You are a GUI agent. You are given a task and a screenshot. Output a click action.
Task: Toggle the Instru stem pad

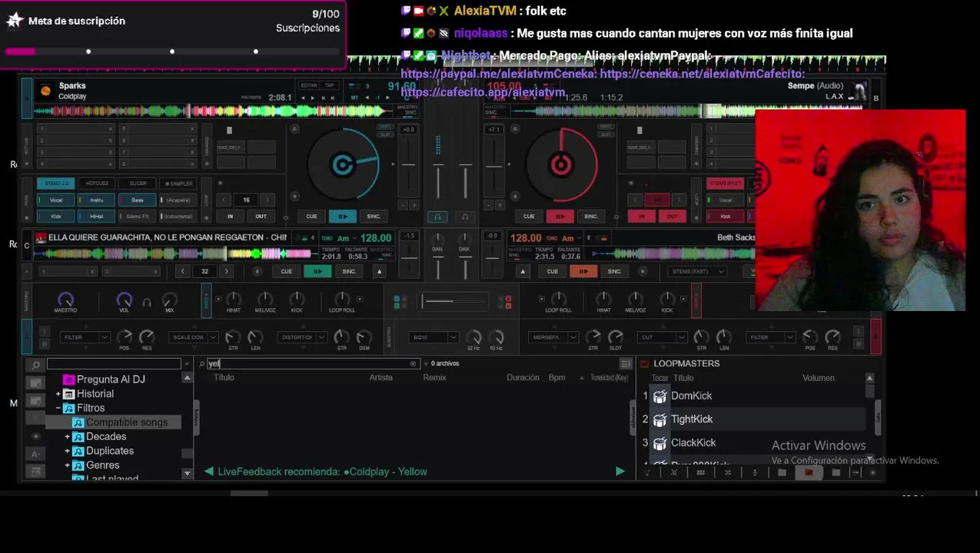[x=97, y=200]
